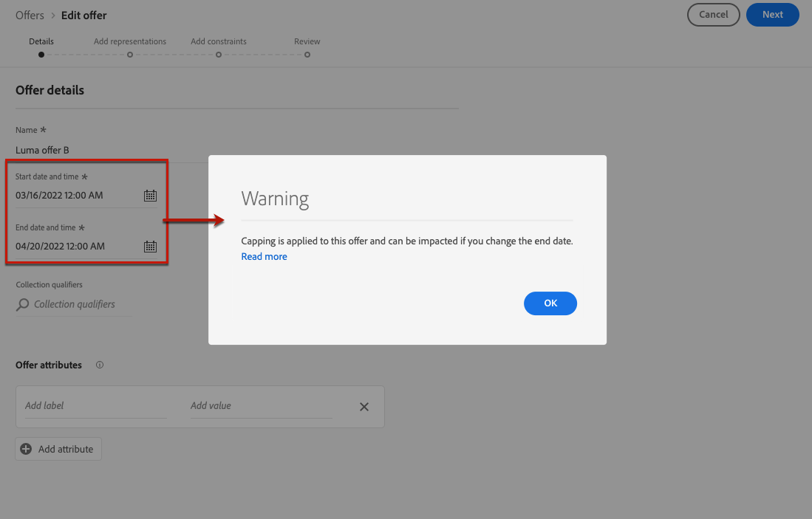The width and height of the screenshot is (812, 519).
Task: Remove the attribute row with X icon
Action: [x=364, y=407]
